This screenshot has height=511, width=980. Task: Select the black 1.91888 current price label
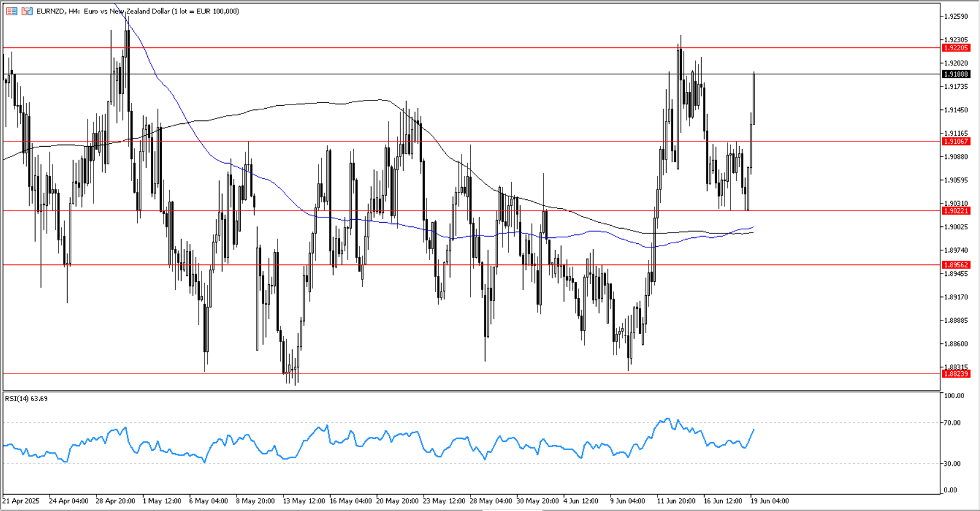(956, 74)
